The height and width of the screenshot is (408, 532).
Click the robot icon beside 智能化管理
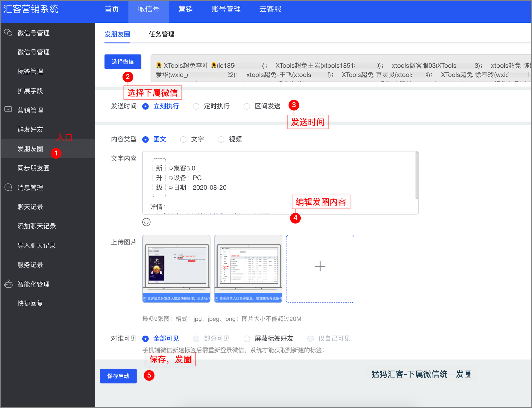8,284
